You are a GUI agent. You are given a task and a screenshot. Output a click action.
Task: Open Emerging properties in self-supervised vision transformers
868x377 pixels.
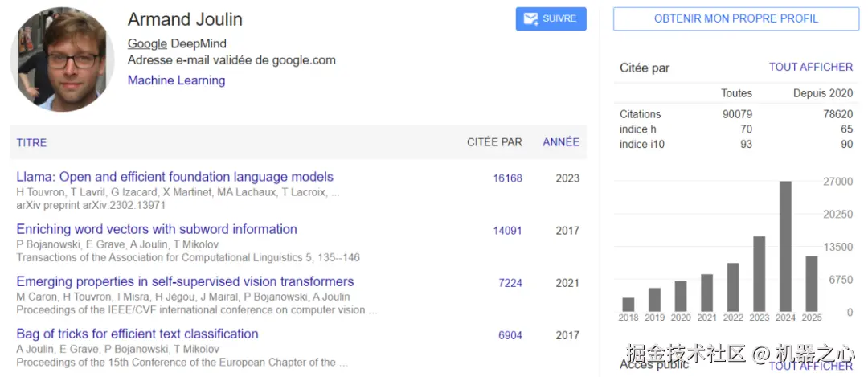tap(185, 281)
